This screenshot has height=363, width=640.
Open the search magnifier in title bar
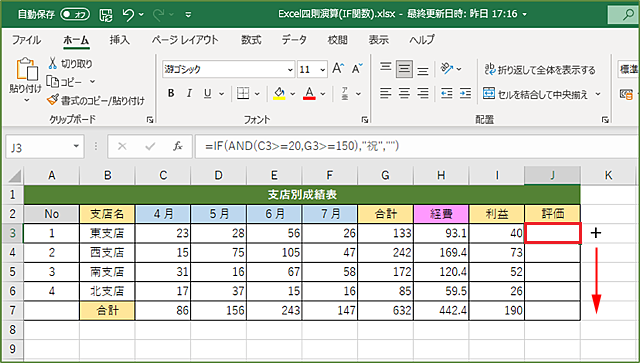(x=628, y=15)
